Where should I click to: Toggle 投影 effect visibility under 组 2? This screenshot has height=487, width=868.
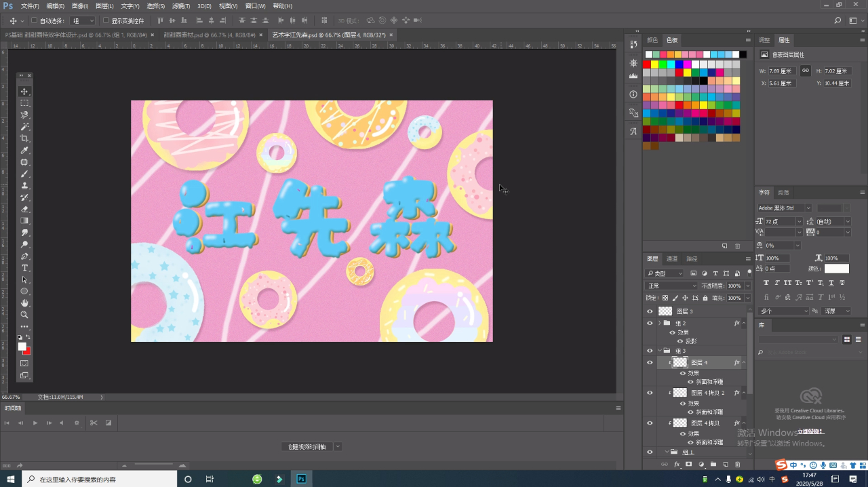tap(680, 341)
